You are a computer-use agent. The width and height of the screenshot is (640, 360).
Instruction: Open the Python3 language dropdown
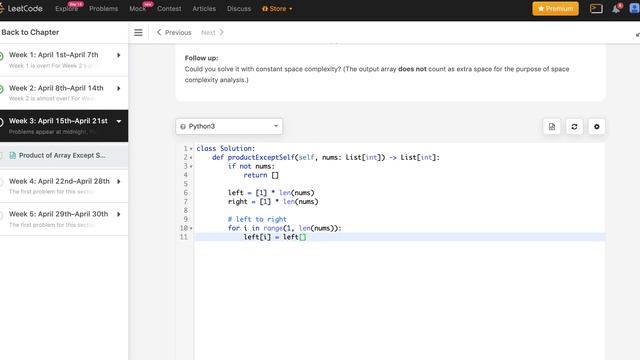[229, 127]
